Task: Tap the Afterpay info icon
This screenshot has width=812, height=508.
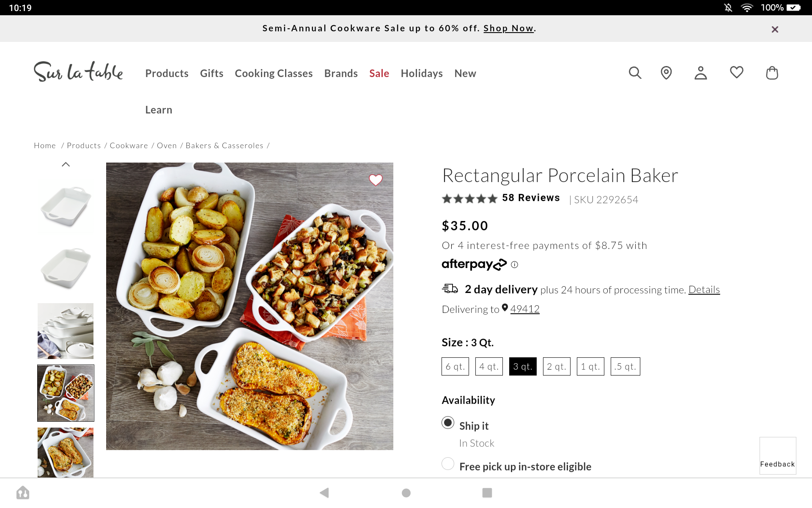Action: click(514, 265)
